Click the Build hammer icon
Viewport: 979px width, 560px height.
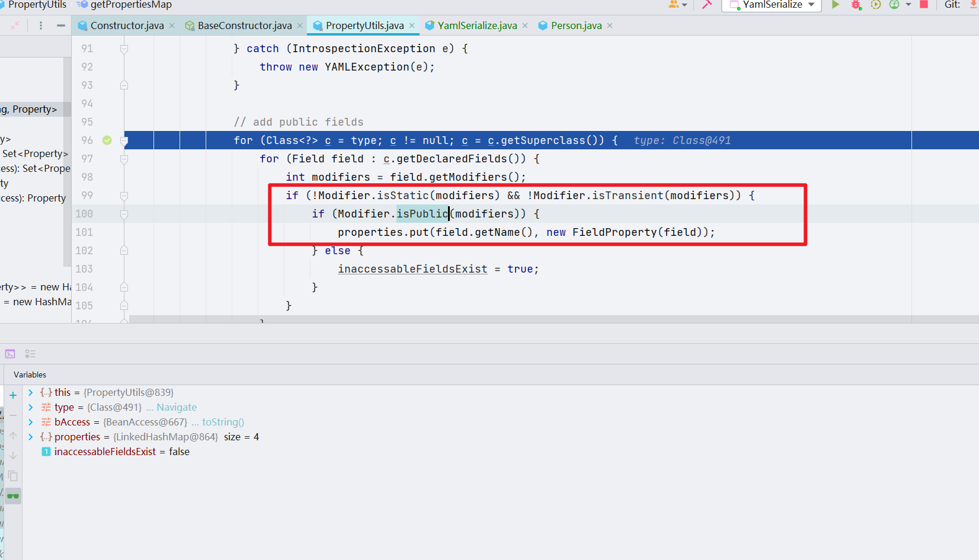coord(706,5)
